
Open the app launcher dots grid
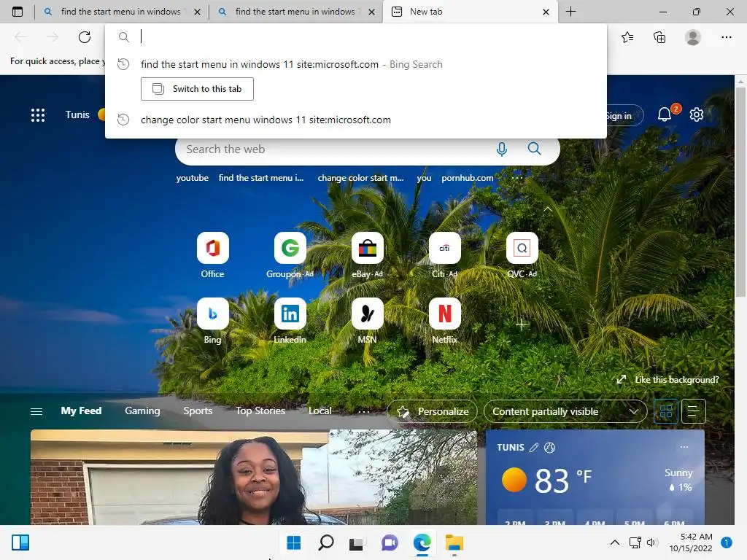click(x=38, y=114)
